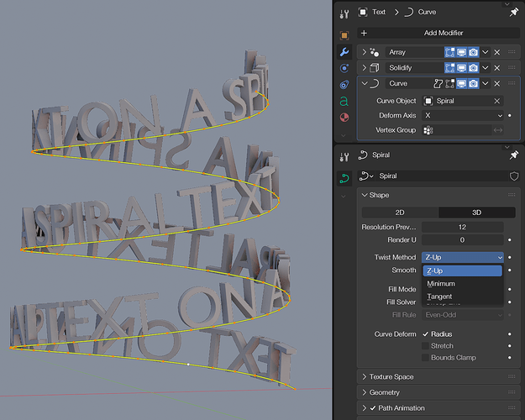525x420 pixels.
Task: Click the Add Modifier button
Action: tap(438, 33)
